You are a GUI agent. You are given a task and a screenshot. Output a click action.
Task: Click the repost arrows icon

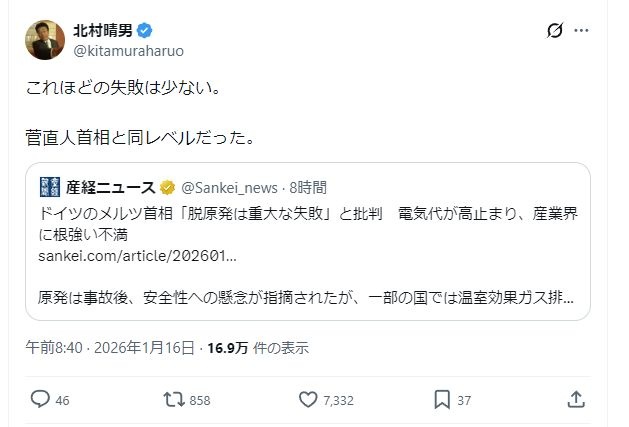(175, 399)
